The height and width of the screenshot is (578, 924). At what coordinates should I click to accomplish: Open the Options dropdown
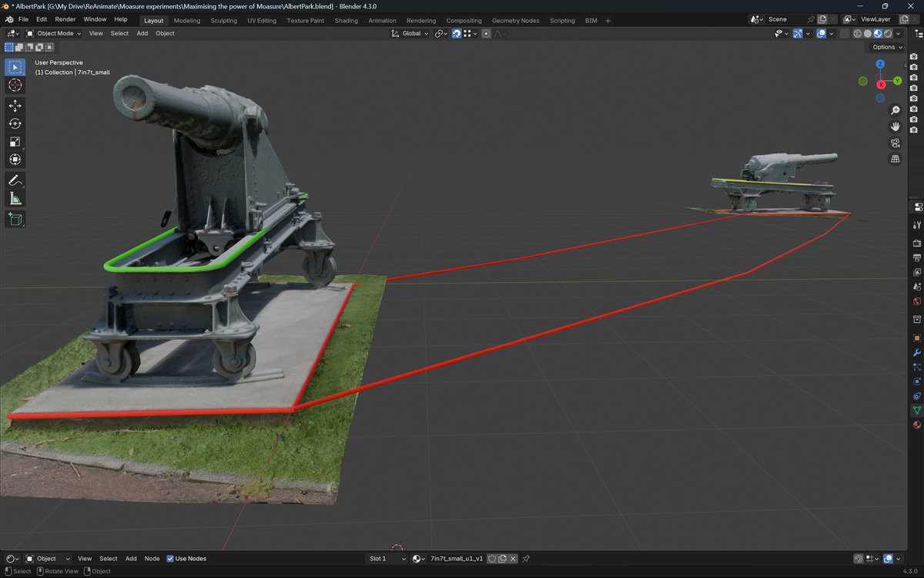coord(887,47)
